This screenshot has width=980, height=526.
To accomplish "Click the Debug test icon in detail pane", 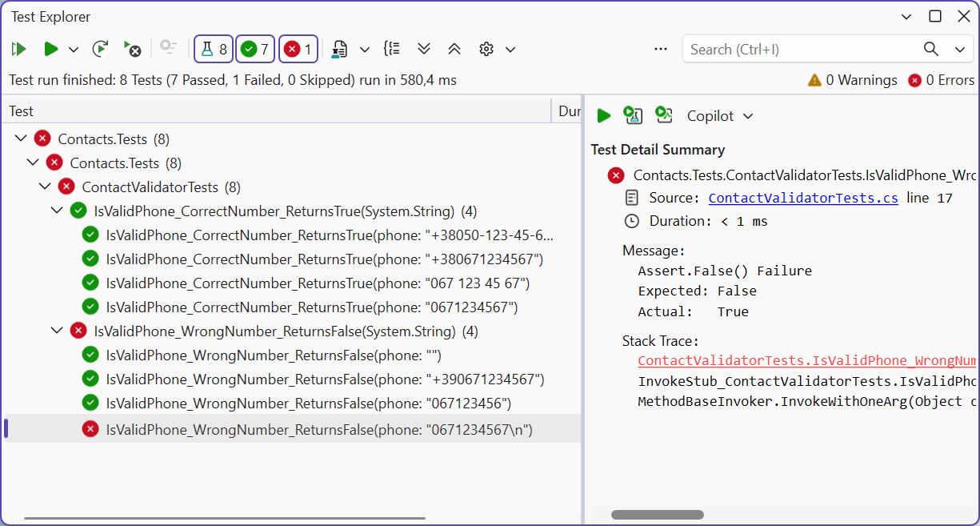I will click(634, 115).
